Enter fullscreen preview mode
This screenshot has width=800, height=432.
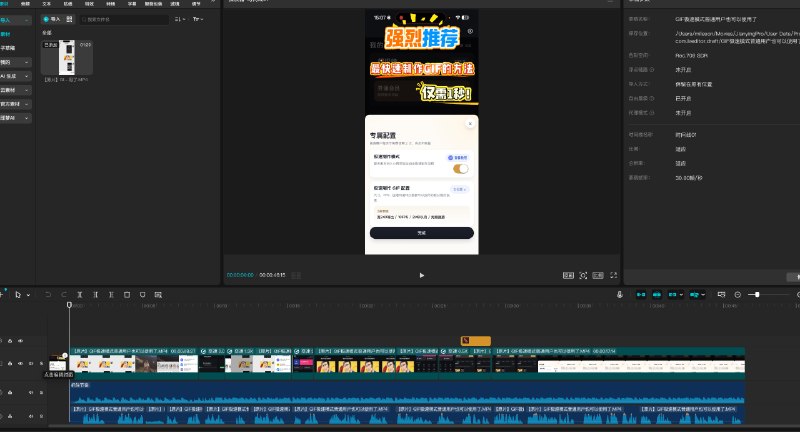613,274
